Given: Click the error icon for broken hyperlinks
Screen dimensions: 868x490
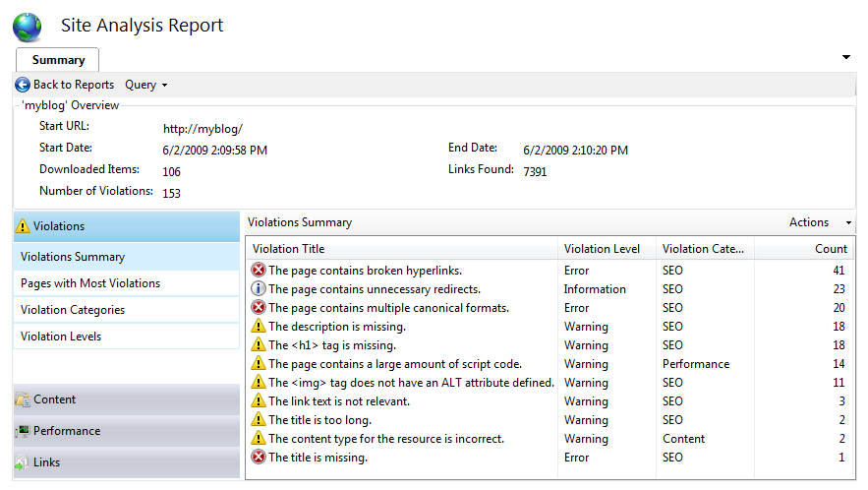Looking at the screenshot, I should tap(259, 271).
